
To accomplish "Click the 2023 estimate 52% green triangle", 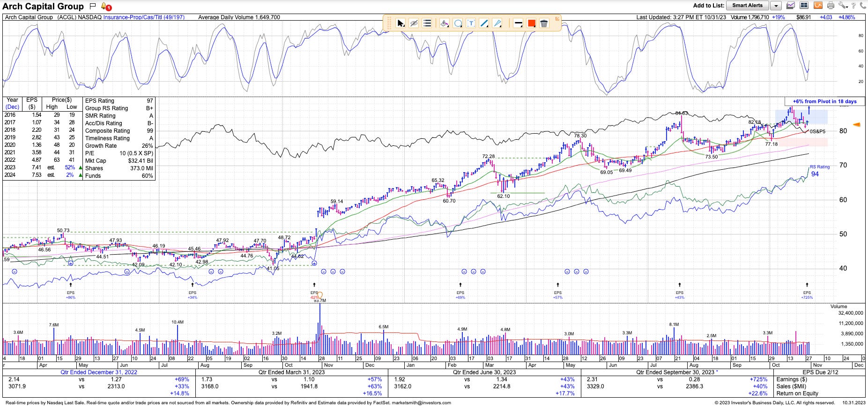I will tap(81, 167).
